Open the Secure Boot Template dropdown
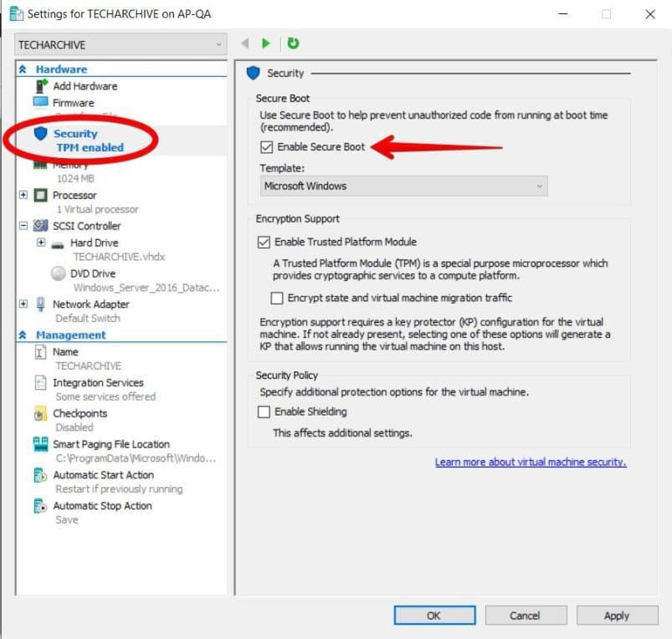Screen dimensions: 672x639 click(403, 186)
